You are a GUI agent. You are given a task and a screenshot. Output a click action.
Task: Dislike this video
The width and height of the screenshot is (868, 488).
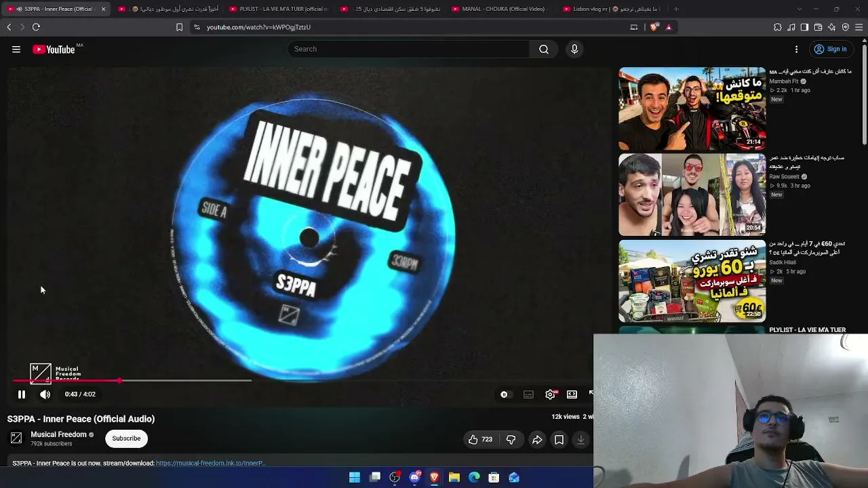point(511,440)
